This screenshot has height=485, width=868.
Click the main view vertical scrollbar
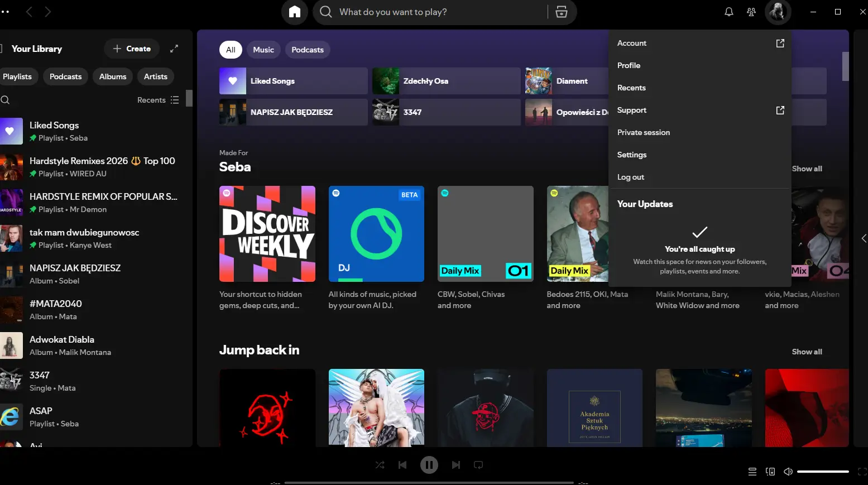click(x=845, y=66)
